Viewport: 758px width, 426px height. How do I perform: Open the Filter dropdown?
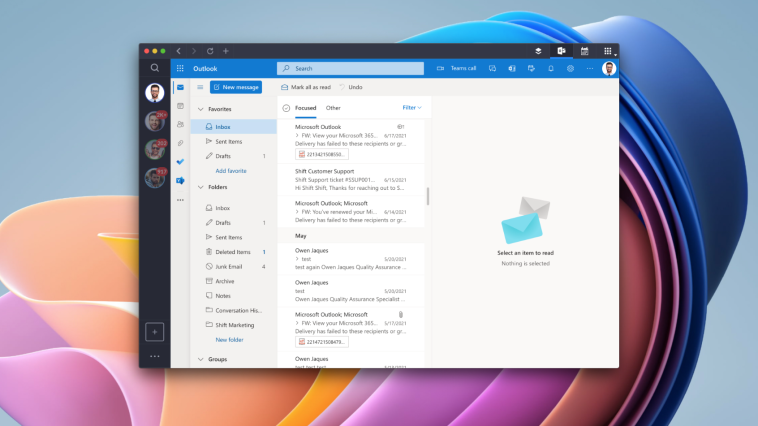coord(412,107)
